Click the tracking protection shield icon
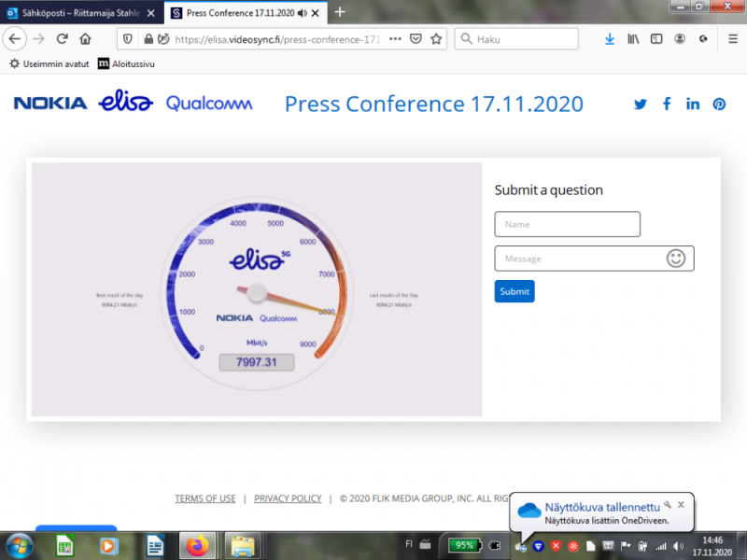Viewport: 747px width, 560px height. point(128,39)
